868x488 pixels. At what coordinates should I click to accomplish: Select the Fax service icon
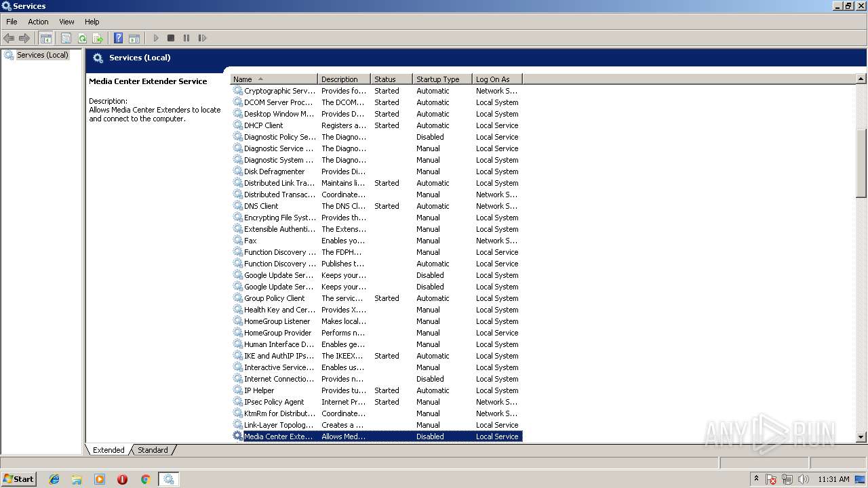coord(238,241)
